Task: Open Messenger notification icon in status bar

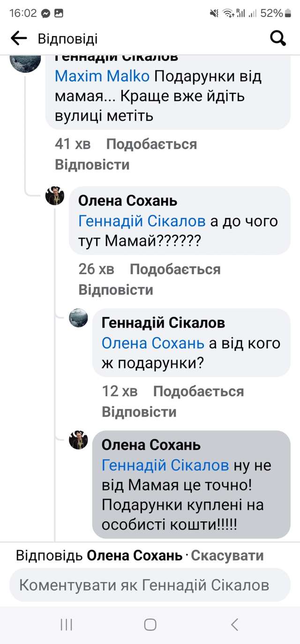Action: coord(46,14)
